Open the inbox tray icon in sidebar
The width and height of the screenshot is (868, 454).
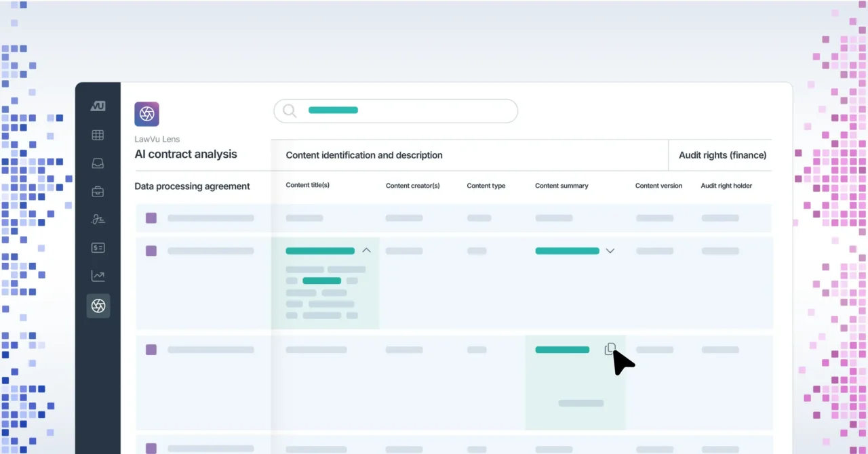(x=98, y=163)
